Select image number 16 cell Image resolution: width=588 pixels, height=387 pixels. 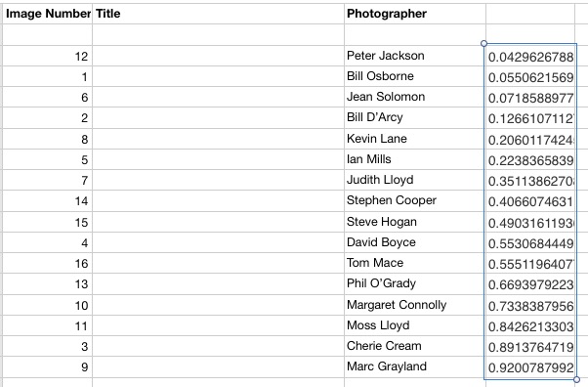[x=47, y=263]
